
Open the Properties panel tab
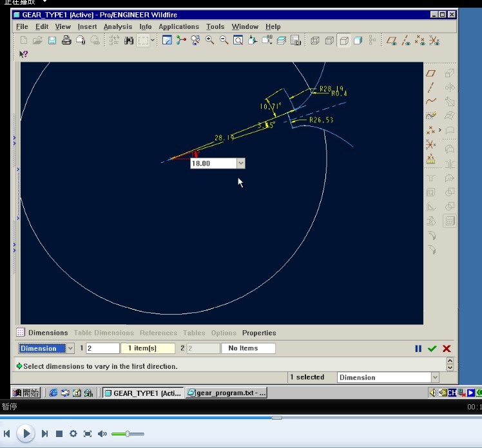coord(259,333)
